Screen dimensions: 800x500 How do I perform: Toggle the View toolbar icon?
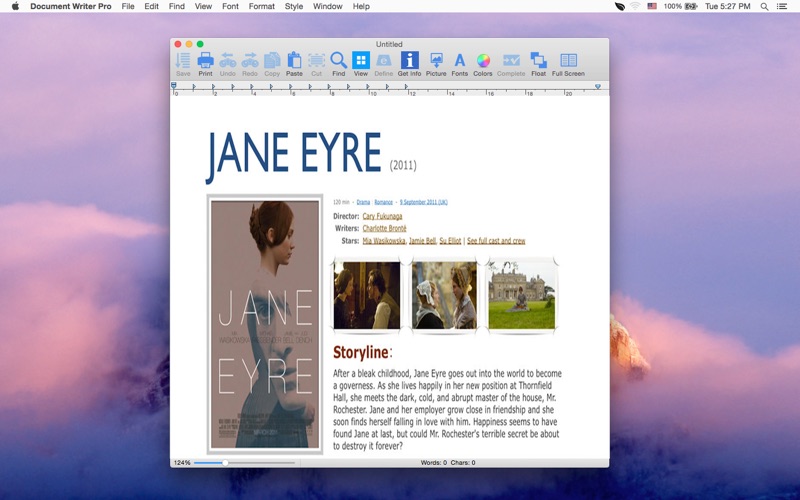[x=361, y=64]
